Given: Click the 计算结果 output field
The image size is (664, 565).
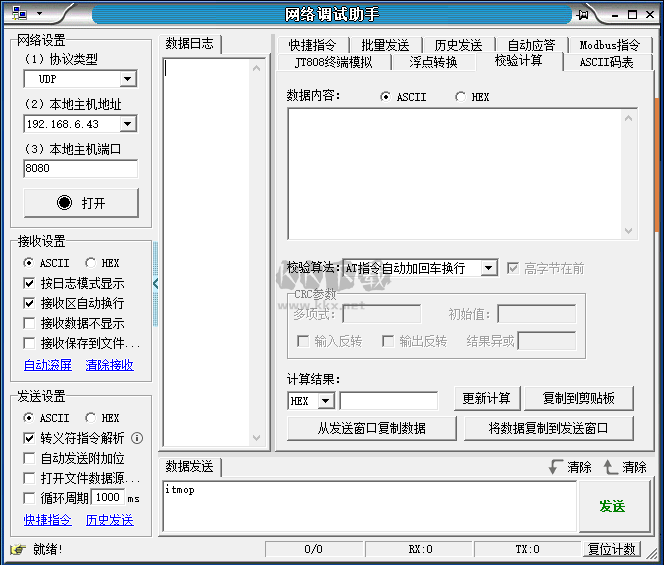Looking at the screenshot, I should pyautogui.click(x=389, y=401).
